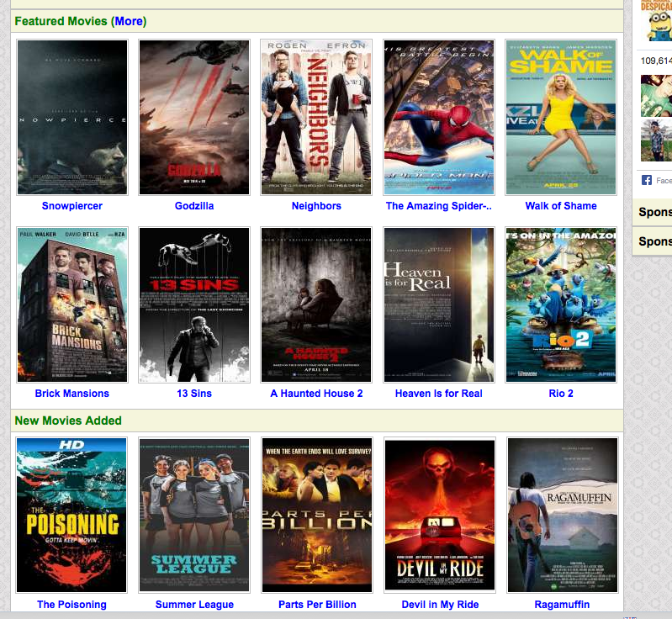
Task: Click The Poisoning title link
Action: pyautogui.click(x=71, y=605)
